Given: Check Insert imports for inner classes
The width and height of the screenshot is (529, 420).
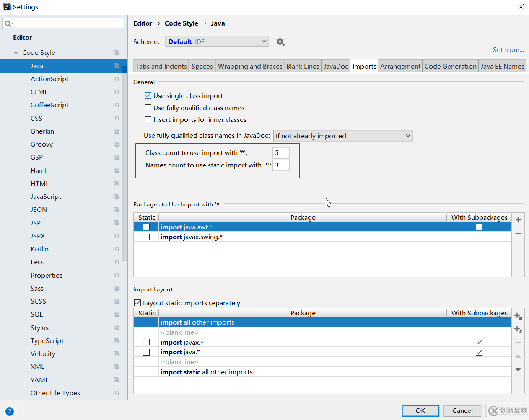Looking at the screenshot, I should point(148,120).
